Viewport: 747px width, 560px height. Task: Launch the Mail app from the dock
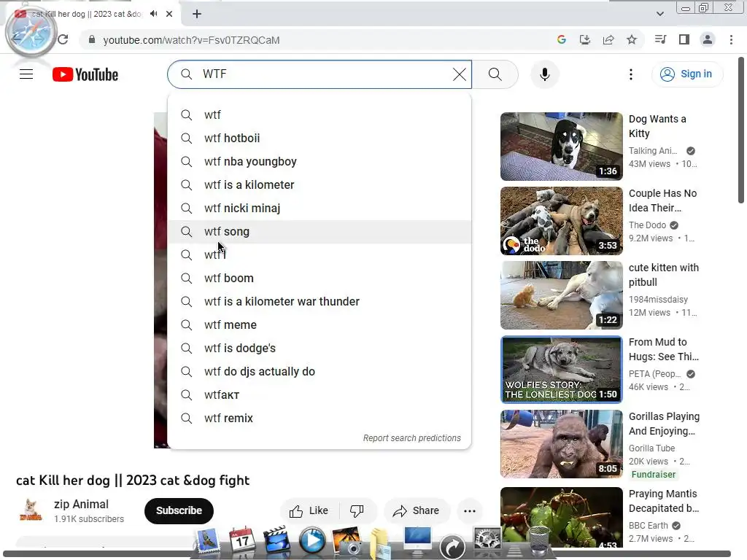[206, 542]
